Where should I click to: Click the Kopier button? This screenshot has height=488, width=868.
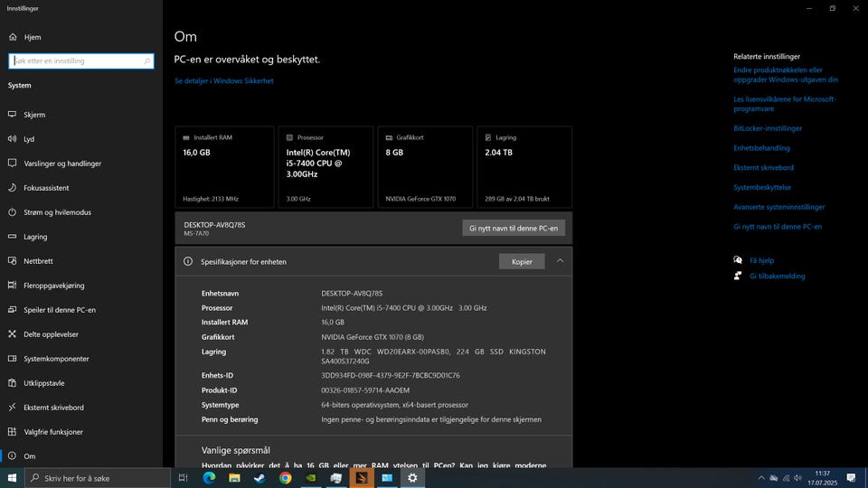522,261
